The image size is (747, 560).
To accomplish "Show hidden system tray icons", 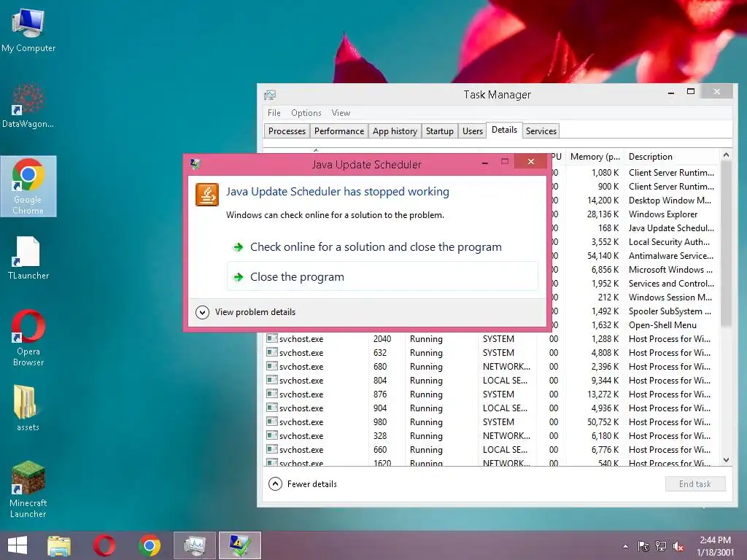I will [x=625, y=547].
